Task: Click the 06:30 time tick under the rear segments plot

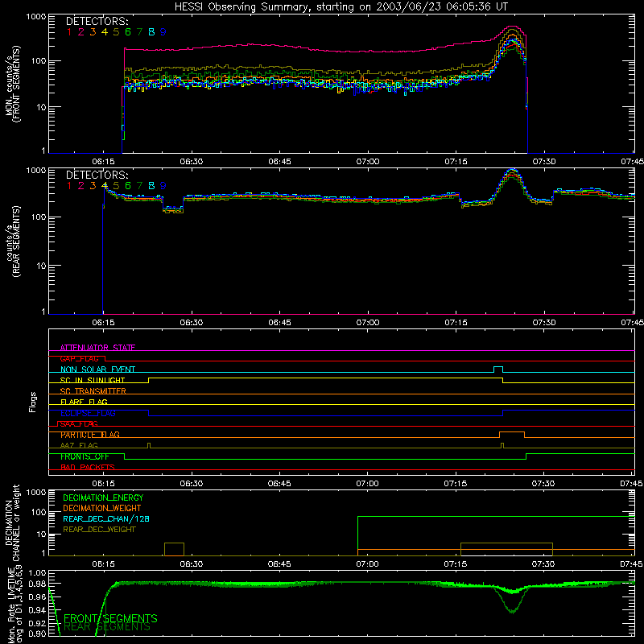Action: (192, 323)
